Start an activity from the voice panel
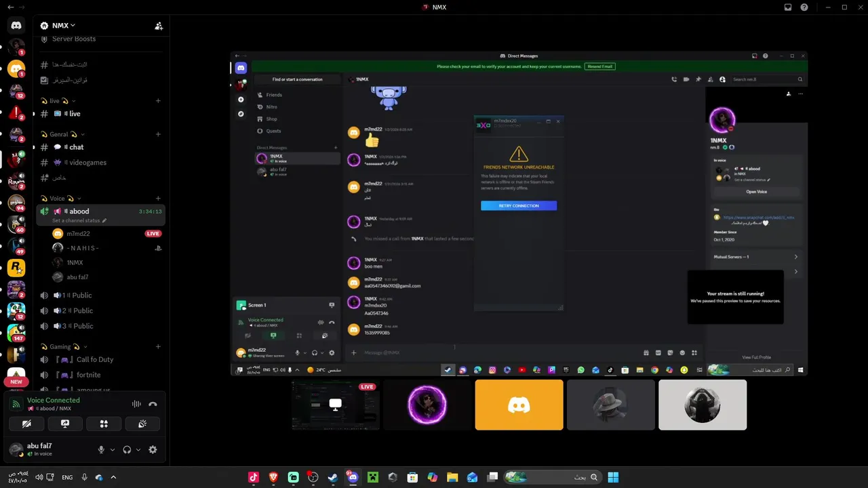 coord(104,424)
